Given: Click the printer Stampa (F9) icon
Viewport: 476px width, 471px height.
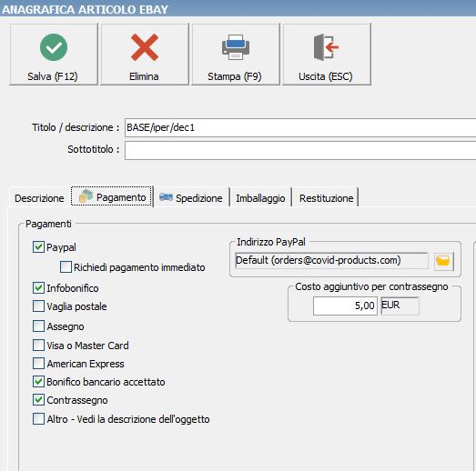Looking at the screenshot, I should pos(236,47).
